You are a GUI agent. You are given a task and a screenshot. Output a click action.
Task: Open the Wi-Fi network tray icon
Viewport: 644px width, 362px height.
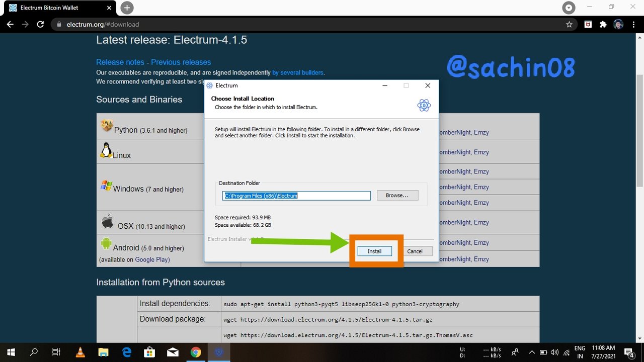point(567,352)
